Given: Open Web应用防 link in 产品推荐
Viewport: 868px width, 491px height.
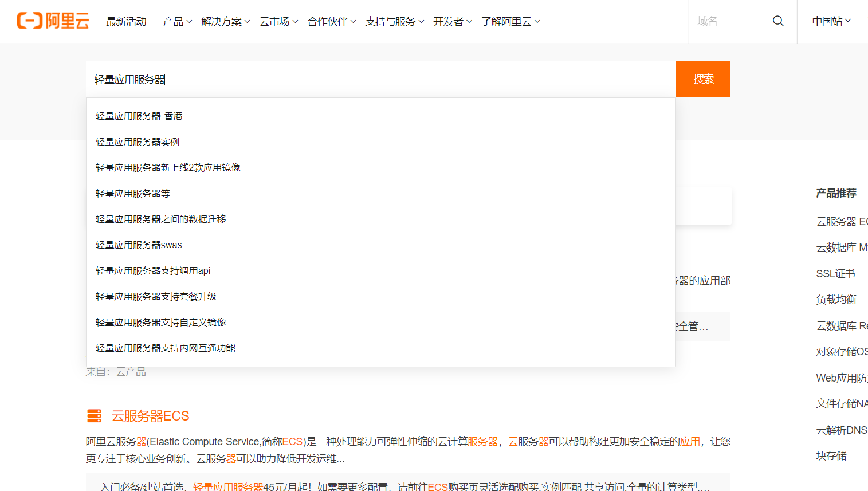Looking at the screenshot, I should (842, 378).
